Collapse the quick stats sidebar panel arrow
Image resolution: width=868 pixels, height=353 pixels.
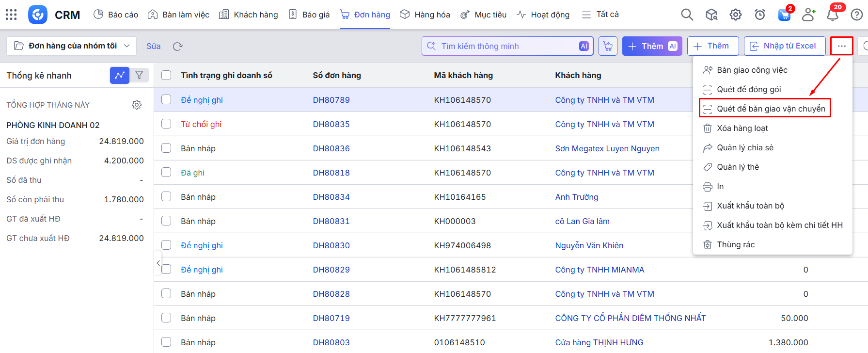coord(158,263)
